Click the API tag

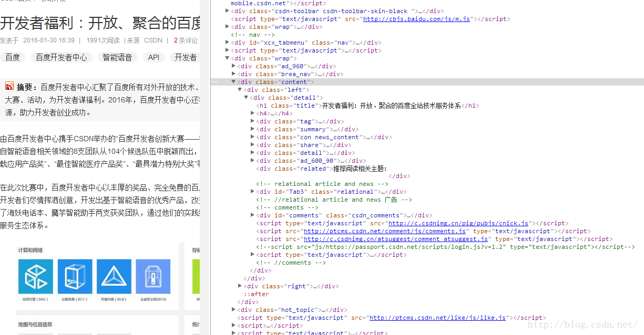click(154, 57)
